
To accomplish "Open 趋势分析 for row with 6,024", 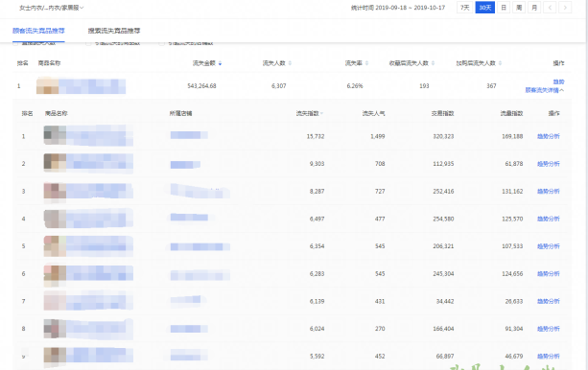I will (549, 329).
